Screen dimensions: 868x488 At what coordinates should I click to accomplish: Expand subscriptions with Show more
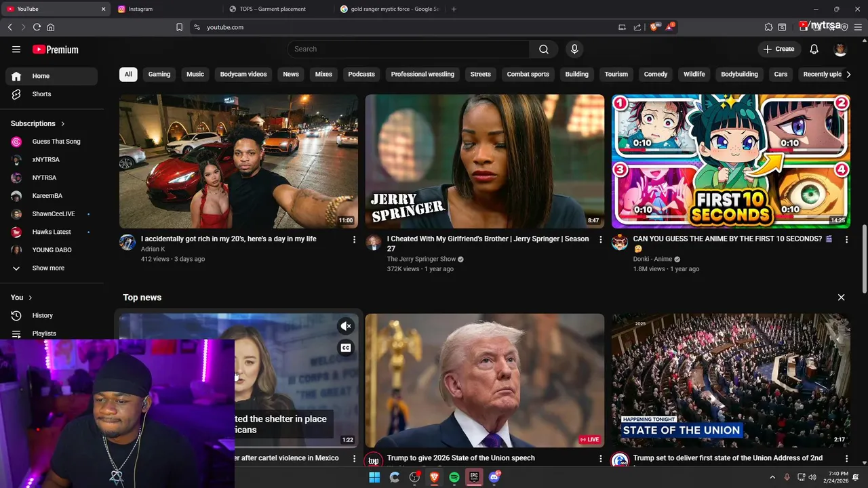click(x=52, y=268)
